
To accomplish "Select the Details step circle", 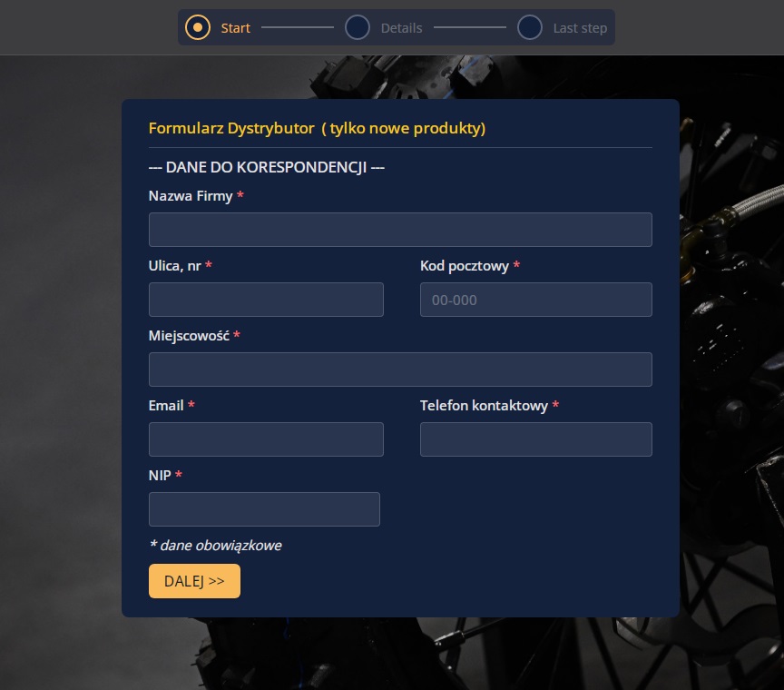I will click(357, 27).
